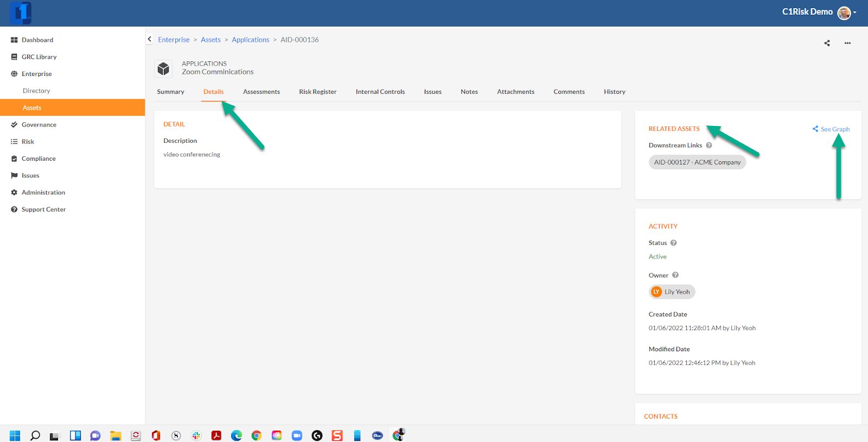Open the Windows Start menu
This screenshot has width=868, height=442.
[x=15, y=435]
